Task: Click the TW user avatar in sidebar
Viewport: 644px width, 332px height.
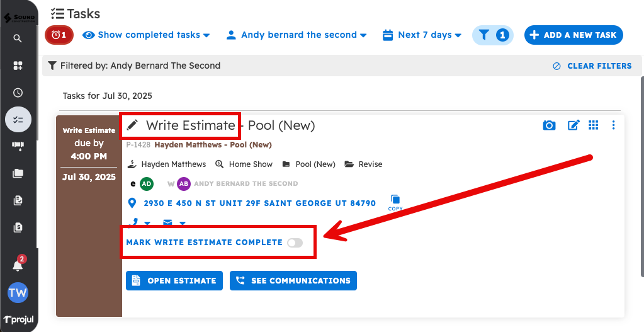Action: (18, 292)
